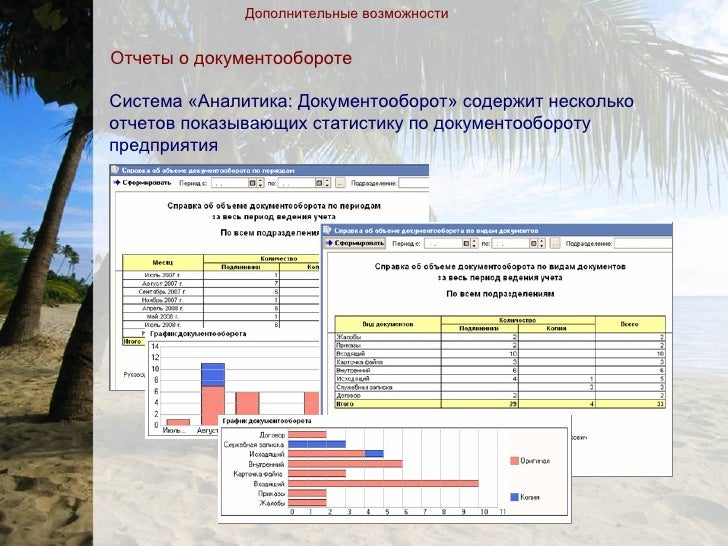This screenshot has height=546, width=728.
Task: Click Период с stepper arrows in по периодам window
Action: coord(260,183)
